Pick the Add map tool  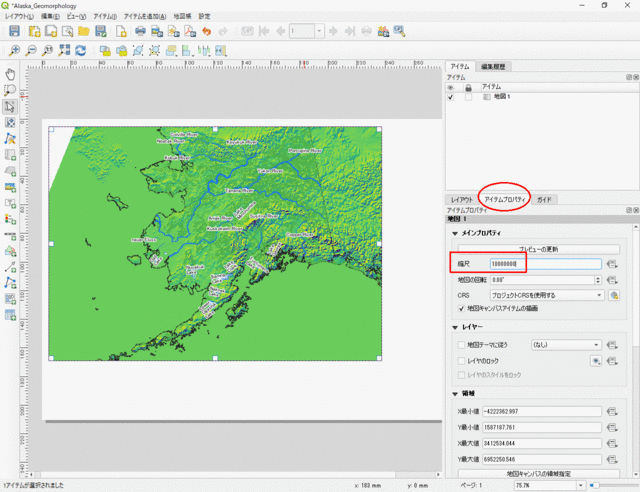[10, 155]
